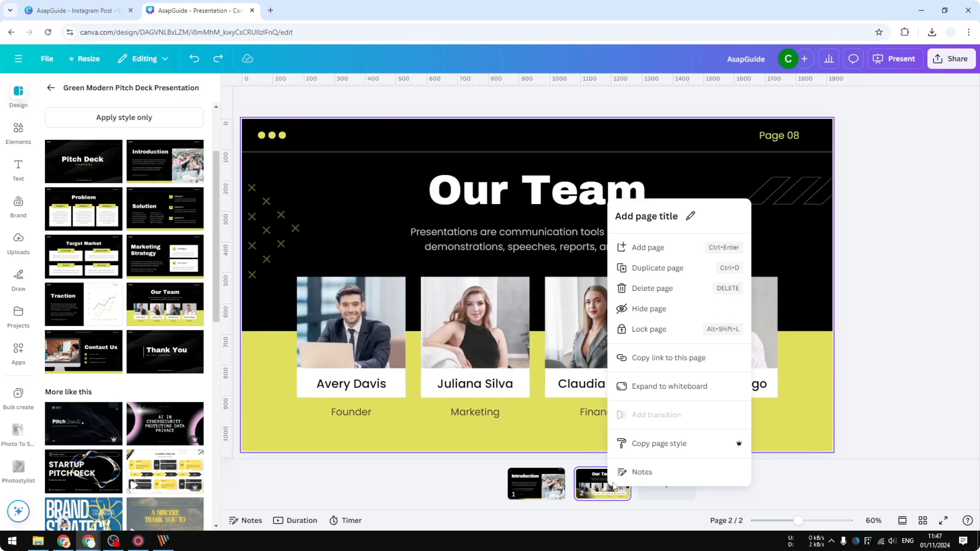Open the Canva AI assistant sparkle icon

[x=18, y=511]
